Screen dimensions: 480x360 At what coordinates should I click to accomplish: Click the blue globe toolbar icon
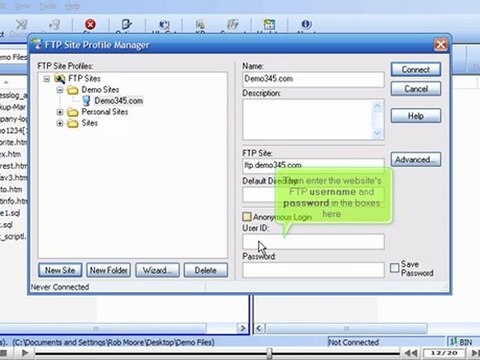click(164, 25)
